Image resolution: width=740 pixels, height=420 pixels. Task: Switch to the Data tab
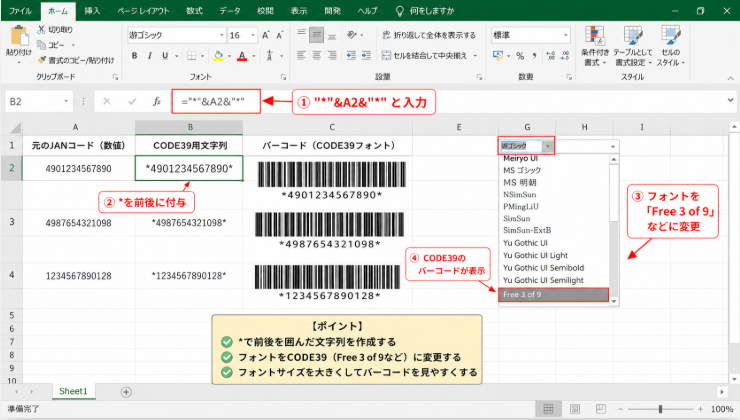coord(229,11)
